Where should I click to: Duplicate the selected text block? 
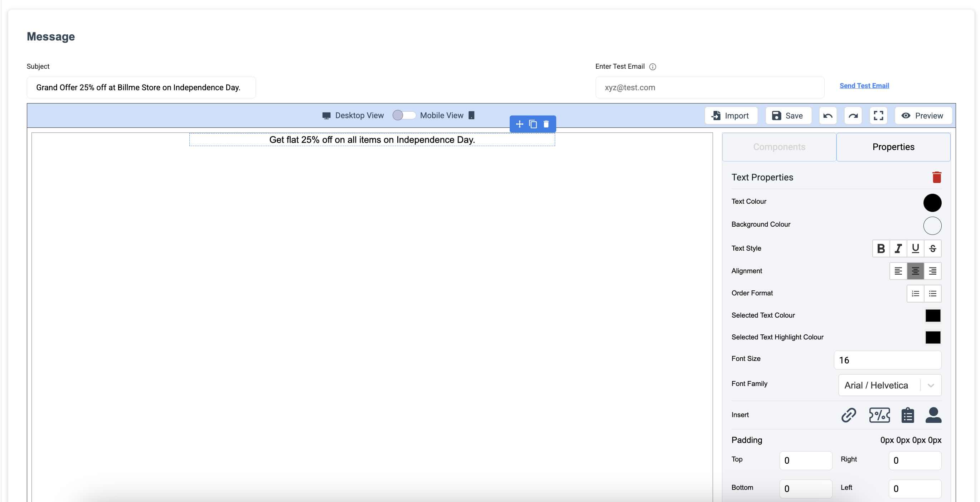coord(533,125)
